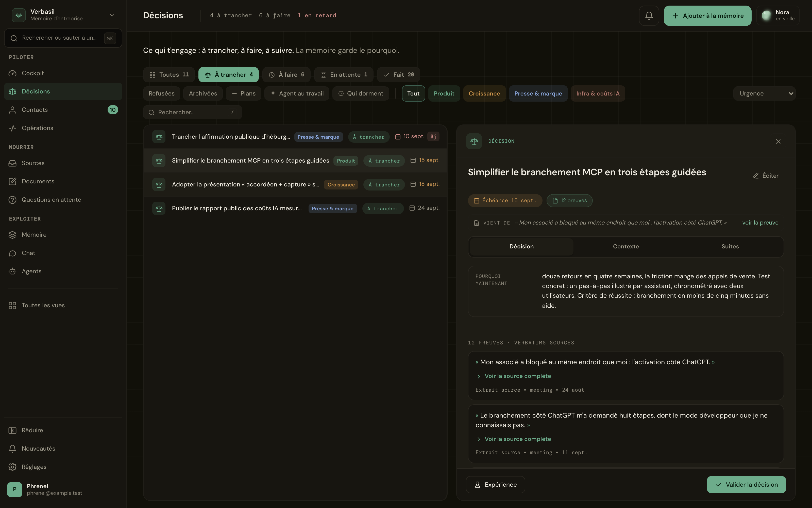Click the Cockpit gauge icon
This screenshot has width=812, height=508.
click(12, 73)
